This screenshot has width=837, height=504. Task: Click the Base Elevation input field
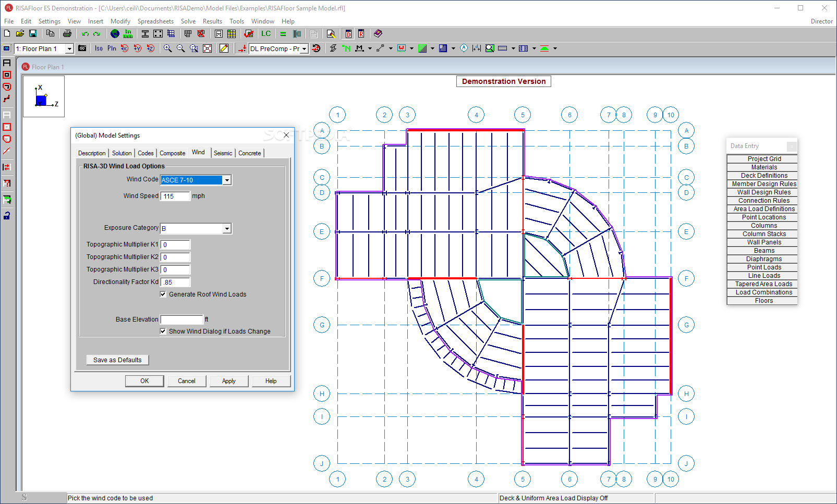[181, 319]
